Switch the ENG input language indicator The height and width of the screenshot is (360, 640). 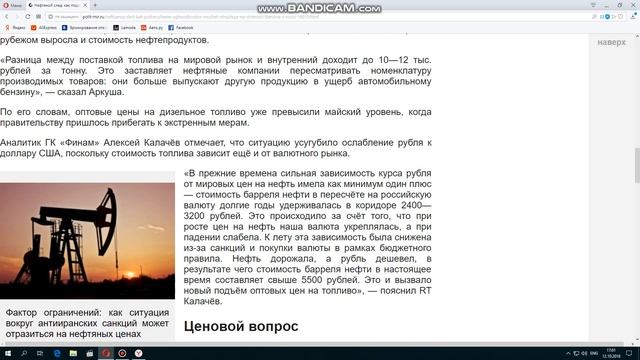tap(594, 353)
